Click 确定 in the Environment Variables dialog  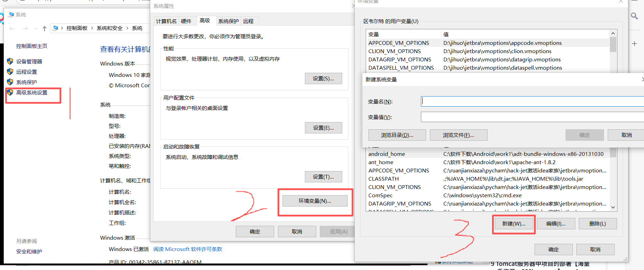click(x=554, y=249)
